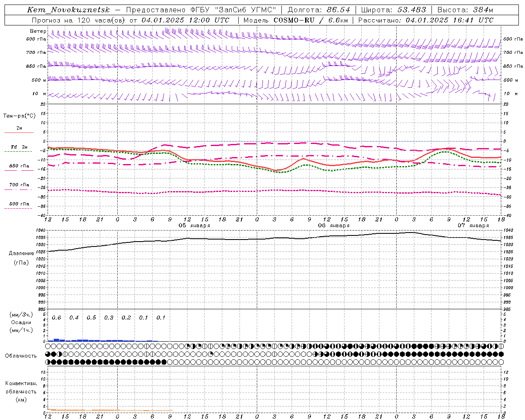Click the 05 января date label

(x=194, y=226)
